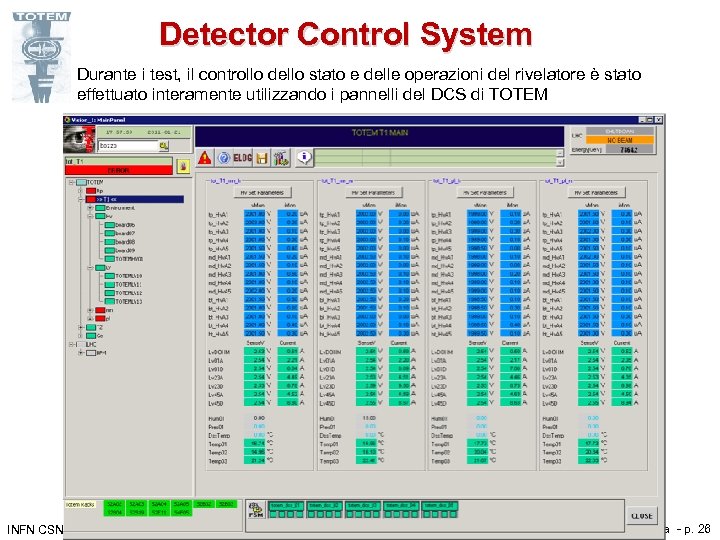Image resolution: width=720 pixels, height=540 pixels.
Task: Click the yellow lock hand icon beside ERROR
Action: tap(183, 166)
